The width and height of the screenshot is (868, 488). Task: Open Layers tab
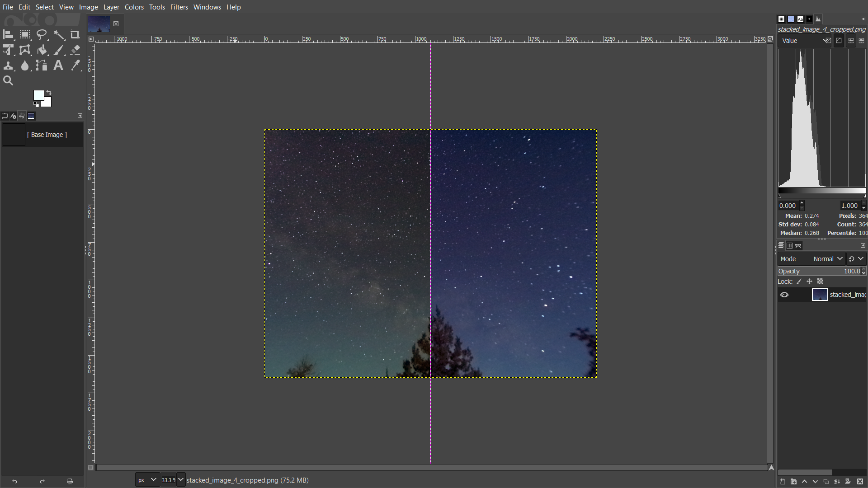coord(781,246)
